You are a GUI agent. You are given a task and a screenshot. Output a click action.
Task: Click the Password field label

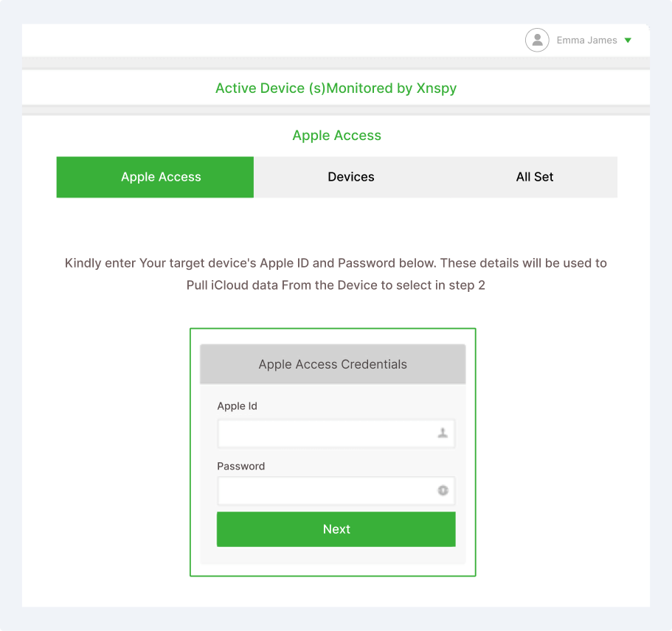pyautogui.click(x=240, y=466)
